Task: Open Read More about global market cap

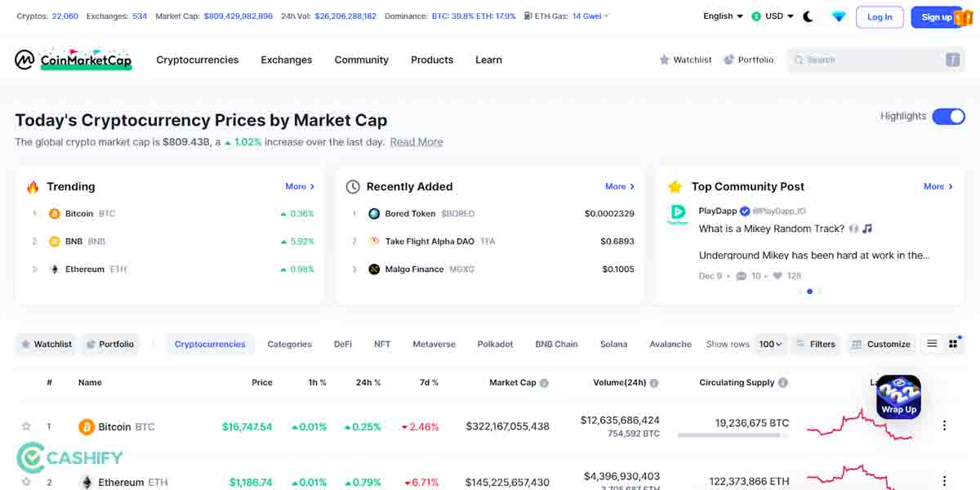Action: (416, 141)
